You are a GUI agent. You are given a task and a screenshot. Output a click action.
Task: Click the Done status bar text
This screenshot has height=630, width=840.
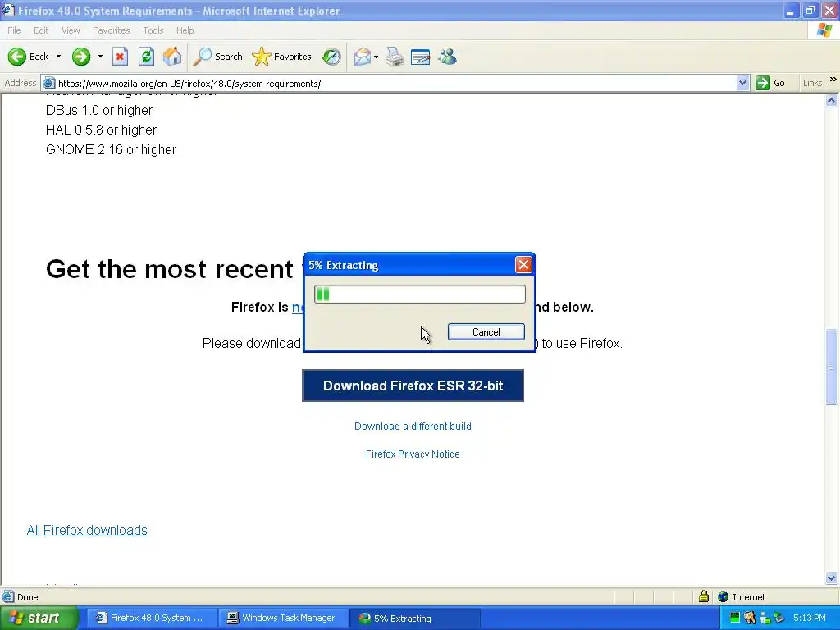(27, 597)
